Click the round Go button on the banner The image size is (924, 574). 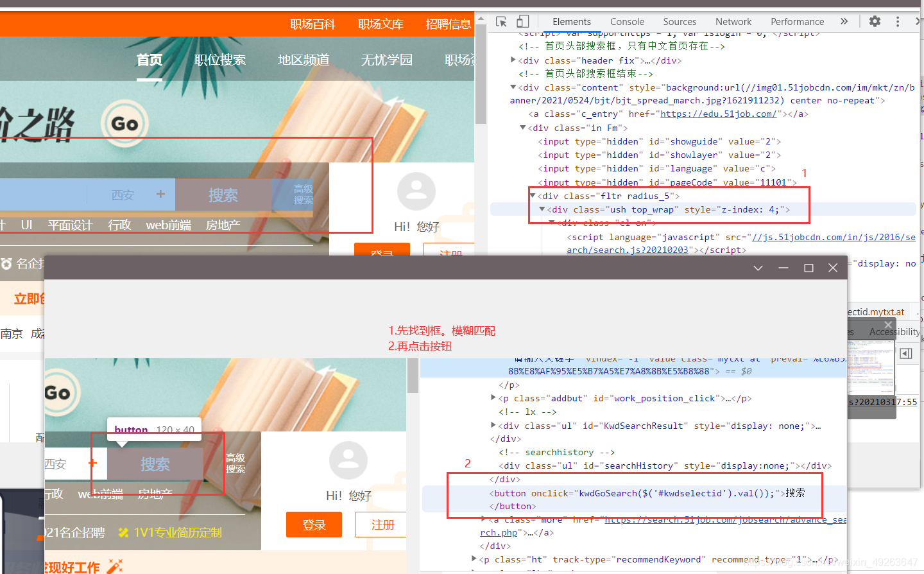click(x=124, y=123)
